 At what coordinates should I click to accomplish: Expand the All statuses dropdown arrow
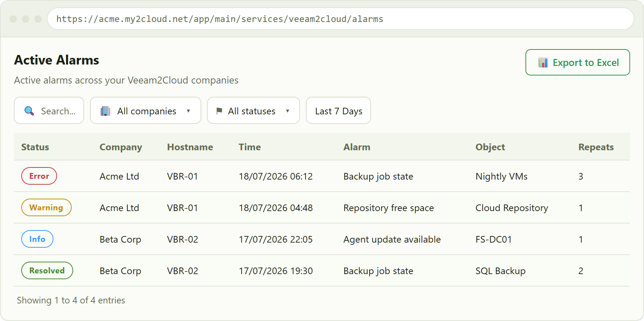(288, 111)
